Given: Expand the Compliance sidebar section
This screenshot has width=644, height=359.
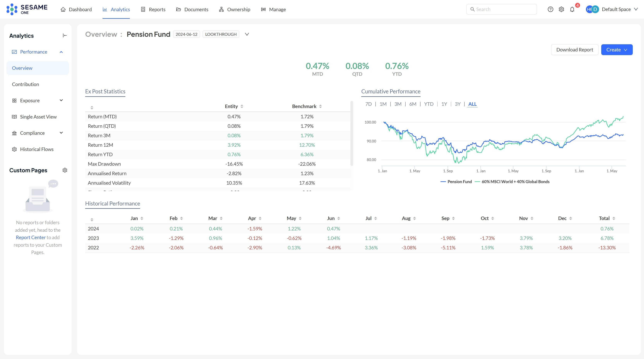Looking at the screenshot, I should 61,133.
